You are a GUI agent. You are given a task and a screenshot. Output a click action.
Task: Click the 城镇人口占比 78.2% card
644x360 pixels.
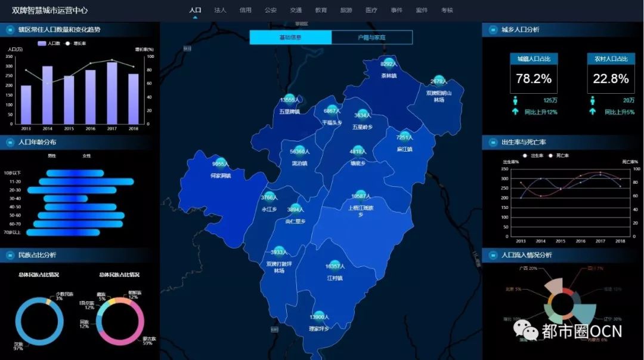click(x=534, y=73)
